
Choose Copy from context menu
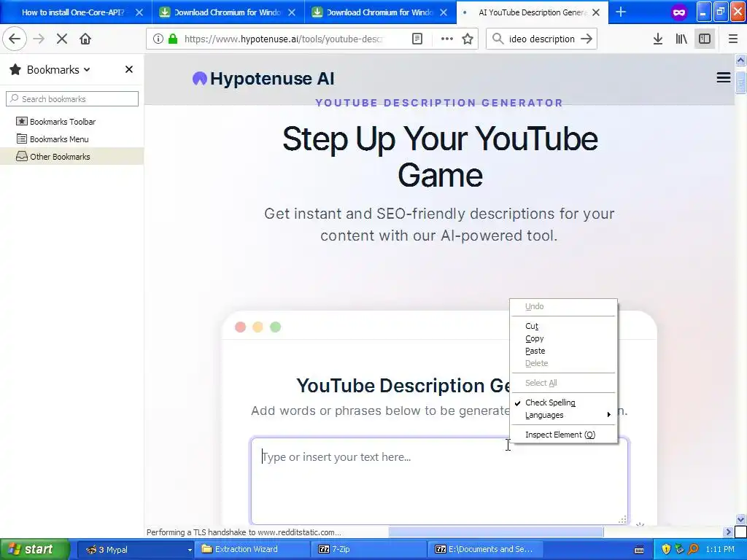(x=564, y=338)
